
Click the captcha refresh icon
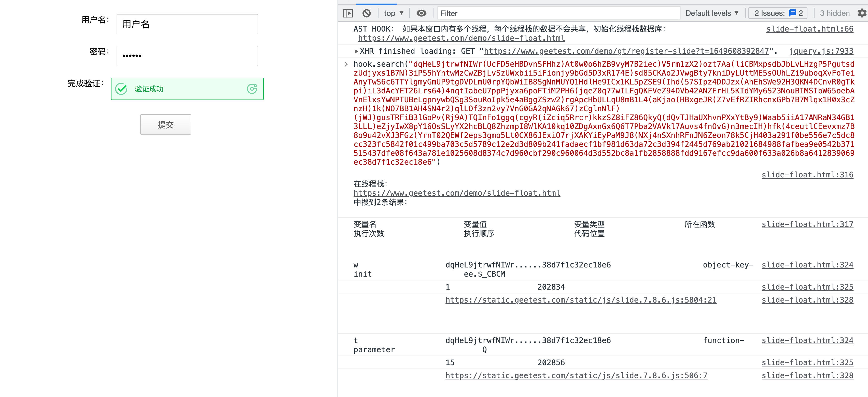click(x=252, y=89)
